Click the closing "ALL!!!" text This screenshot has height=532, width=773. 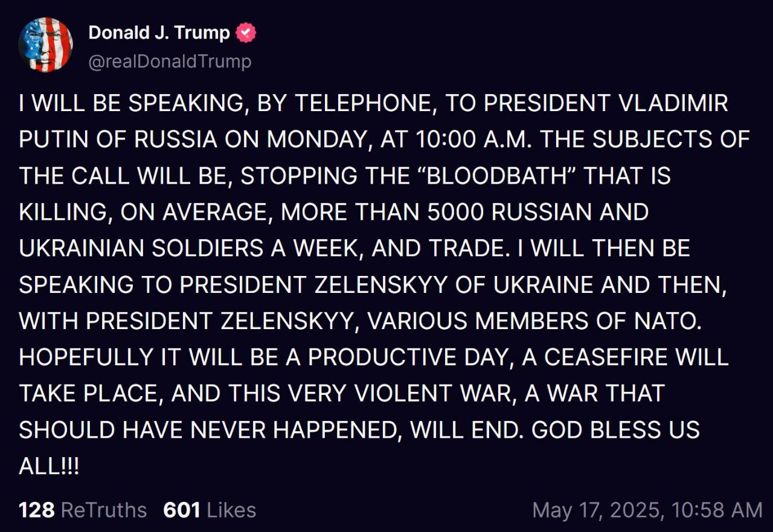(x=49, y=466)
